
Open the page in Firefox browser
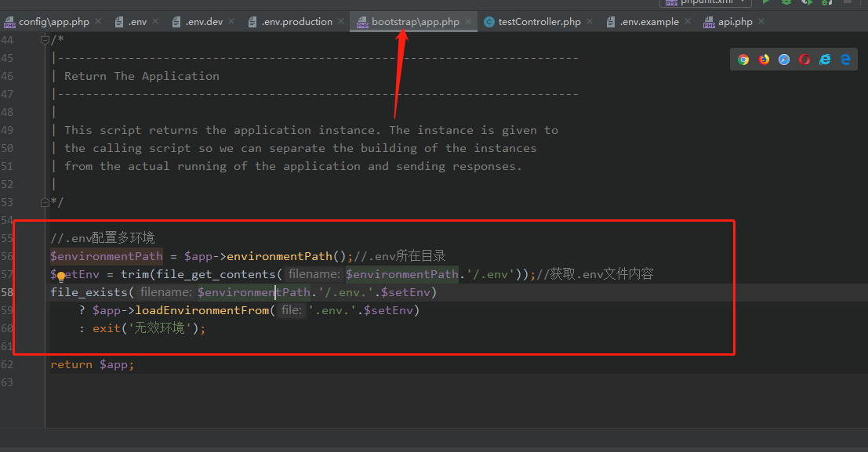pyautogui.click(x=764, y=59)
